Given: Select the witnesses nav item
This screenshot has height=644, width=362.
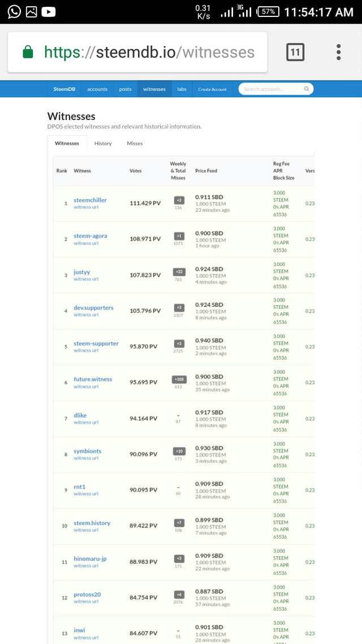Looking at the screenshot, I should tap(154, 89).
